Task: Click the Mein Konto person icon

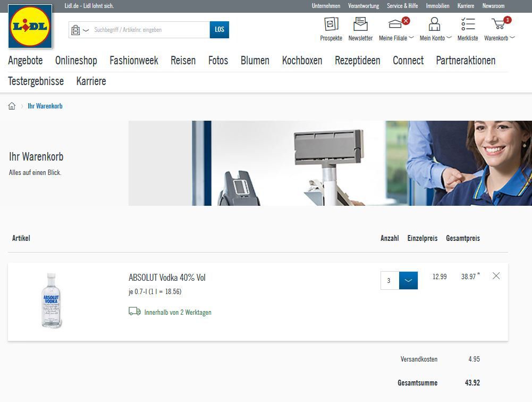Action: pyautogui.click(x=434, y=24)
